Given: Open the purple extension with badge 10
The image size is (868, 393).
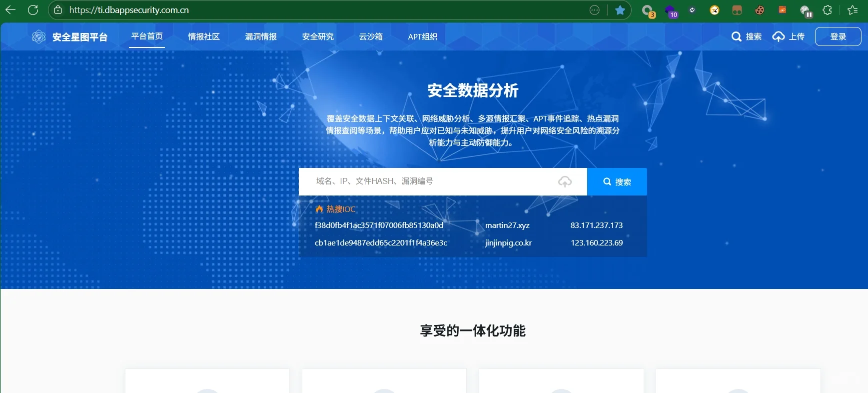Looking at the screenshot, I should 671,10.
